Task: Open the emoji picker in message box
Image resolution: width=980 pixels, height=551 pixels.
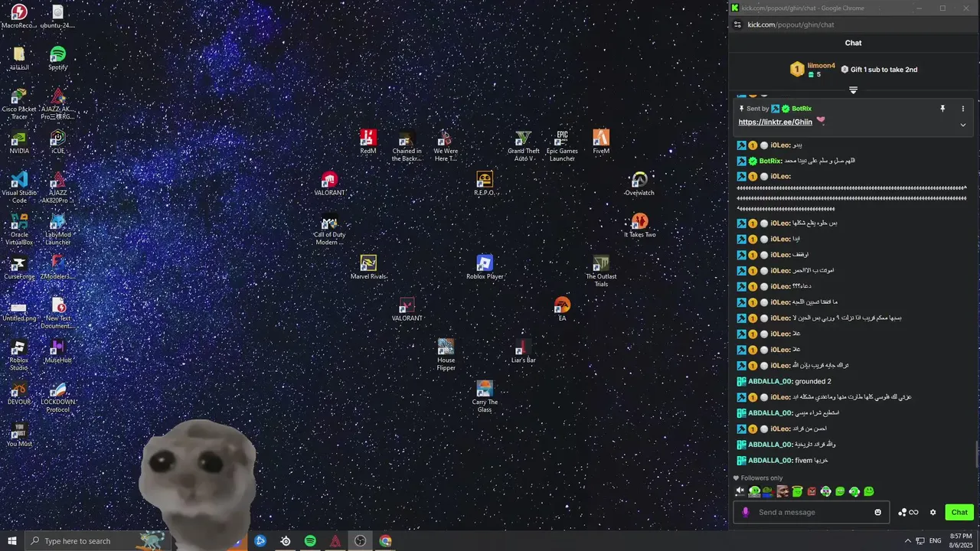Action: point(878,512)
